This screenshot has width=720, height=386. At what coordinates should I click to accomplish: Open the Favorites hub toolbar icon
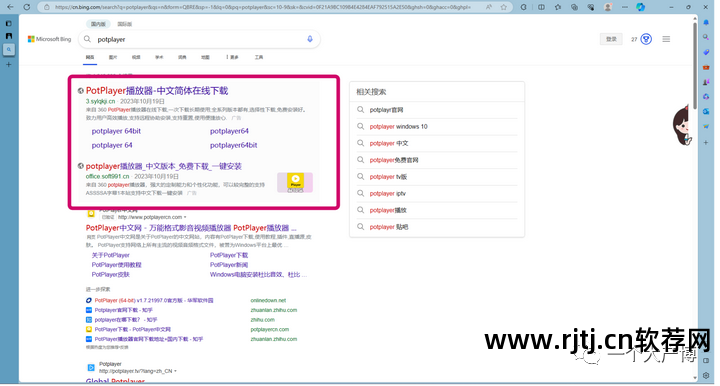pyautogui.click(x=558, y=7)
